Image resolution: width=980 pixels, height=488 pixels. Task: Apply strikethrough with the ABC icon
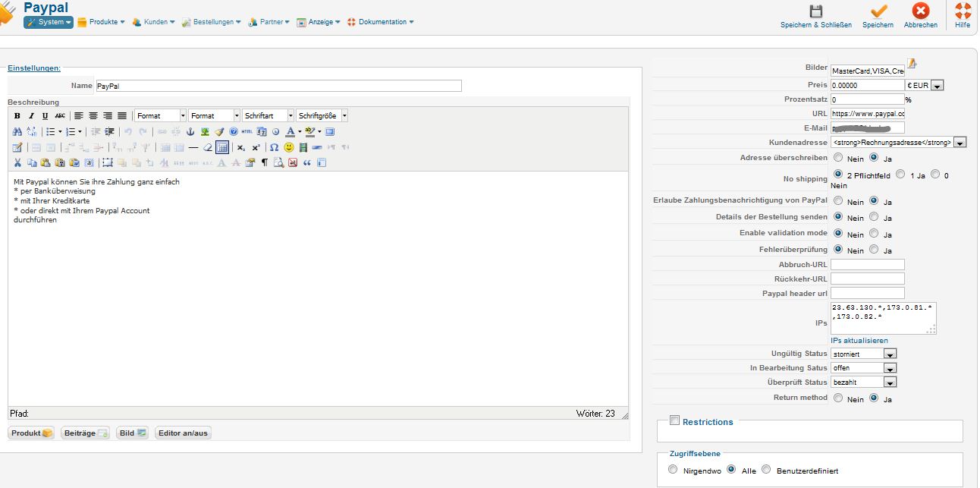(60, 116)
